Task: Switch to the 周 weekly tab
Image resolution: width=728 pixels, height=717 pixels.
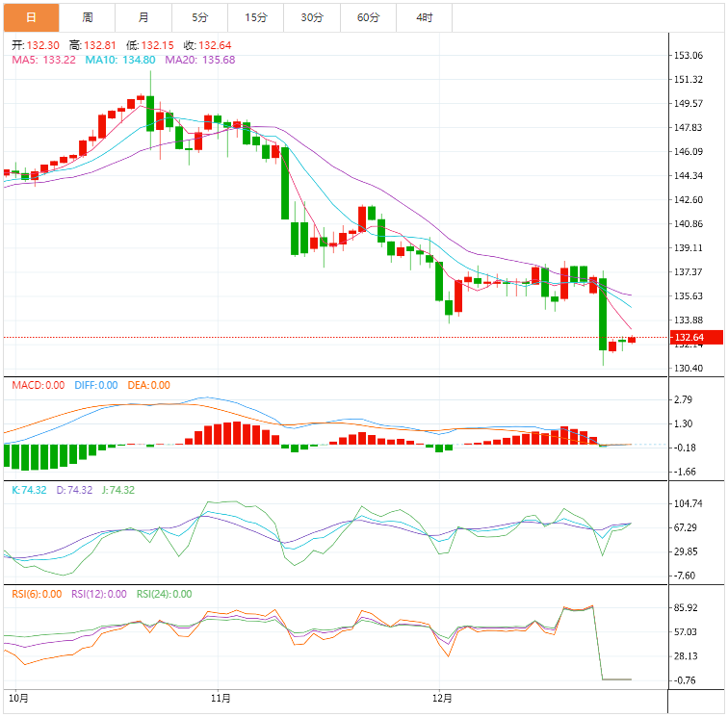Action: pos(88,17)
